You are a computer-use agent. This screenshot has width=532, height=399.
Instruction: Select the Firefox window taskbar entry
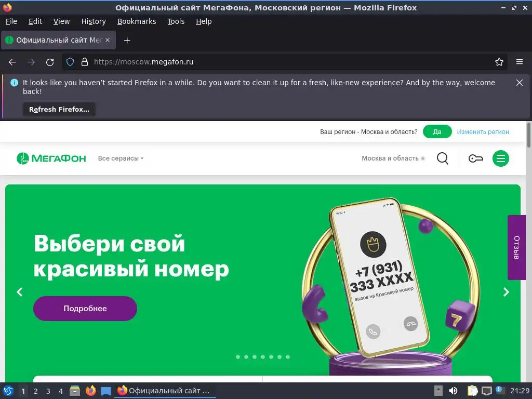pyautogui.click(x=165, y=391)
